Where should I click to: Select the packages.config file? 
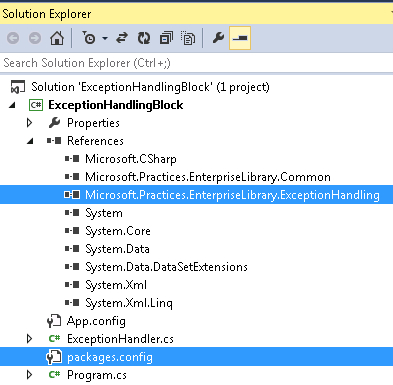coord(110,357)
